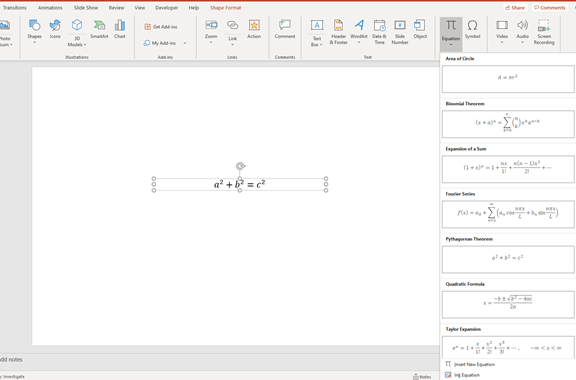Click the Link icon
The width and height of the screenshot is (576, 380).
click(x=233, y=26)
